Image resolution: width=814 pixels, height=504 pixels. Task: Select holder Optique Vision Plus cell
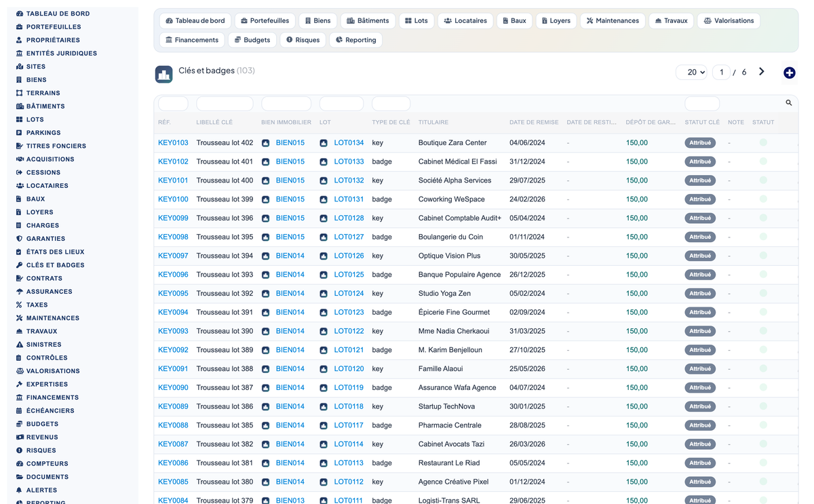(x=449, y=256)
